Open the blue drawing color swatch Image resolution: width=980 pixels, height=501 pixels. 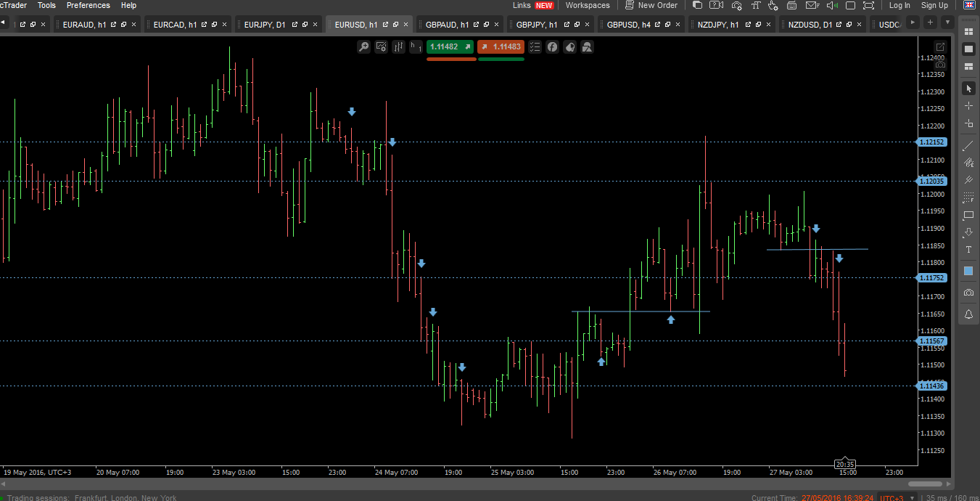968,271
